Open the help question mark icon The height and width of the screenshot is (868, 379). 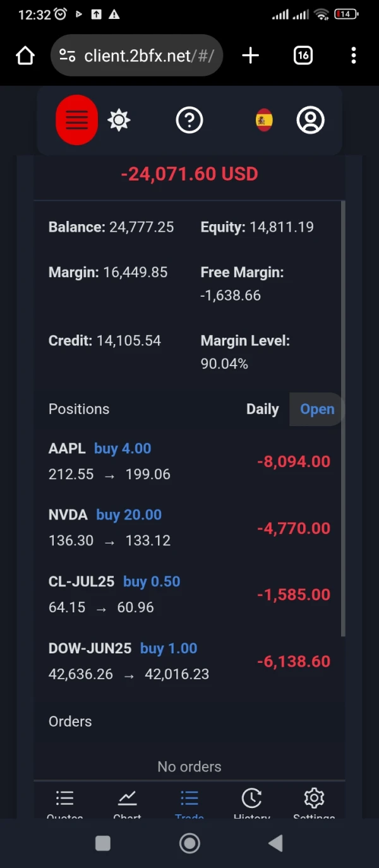189,120
